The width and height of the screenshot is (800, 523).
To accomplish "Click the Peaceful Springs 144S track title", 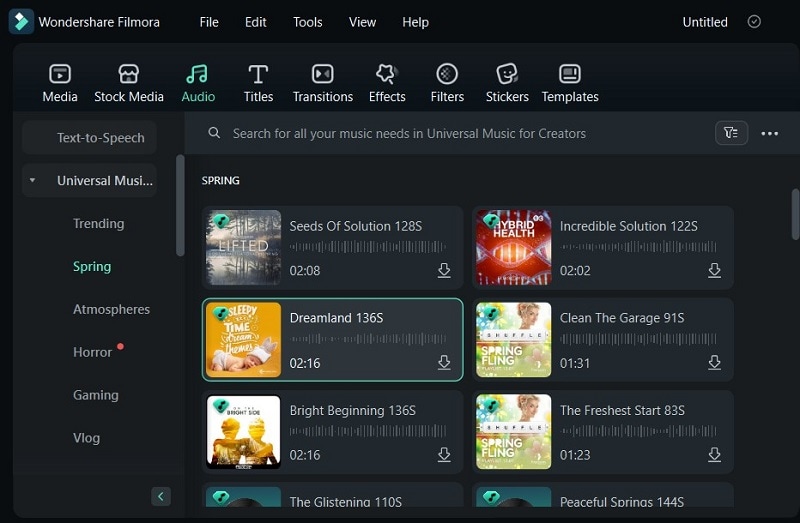I will coord(621,502).
